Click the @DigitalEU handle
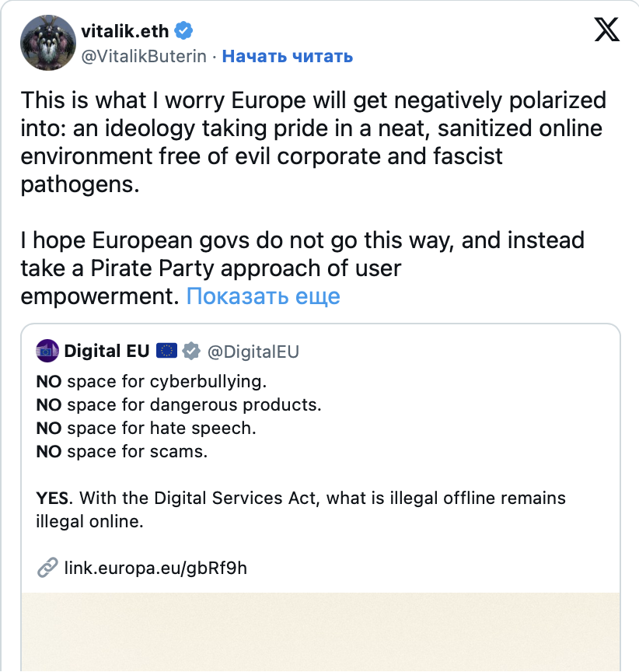 click(x=252, y=352)
